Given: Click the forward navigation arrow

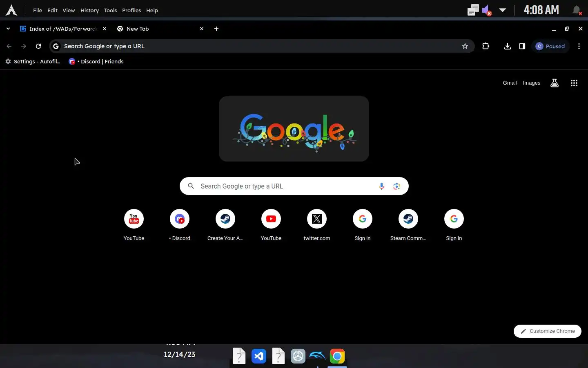Looking at the screenshot, I should tap(24, 46).
